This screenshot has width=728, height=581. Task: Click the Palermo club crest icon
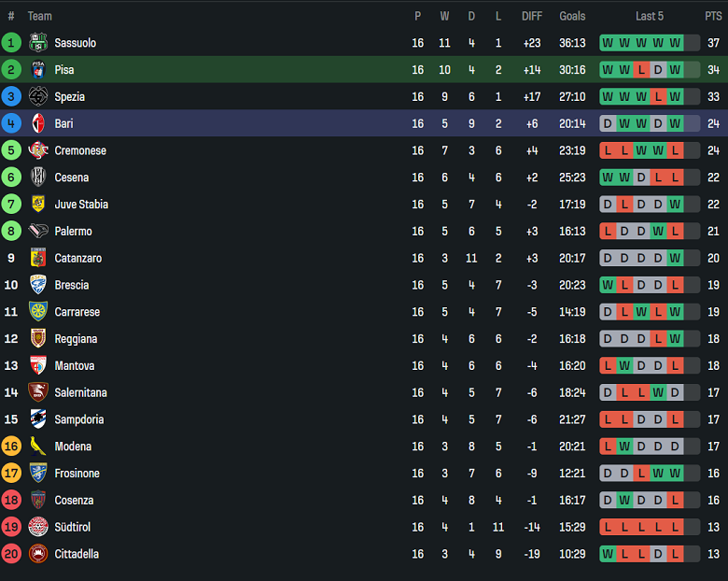pos(38,232)
